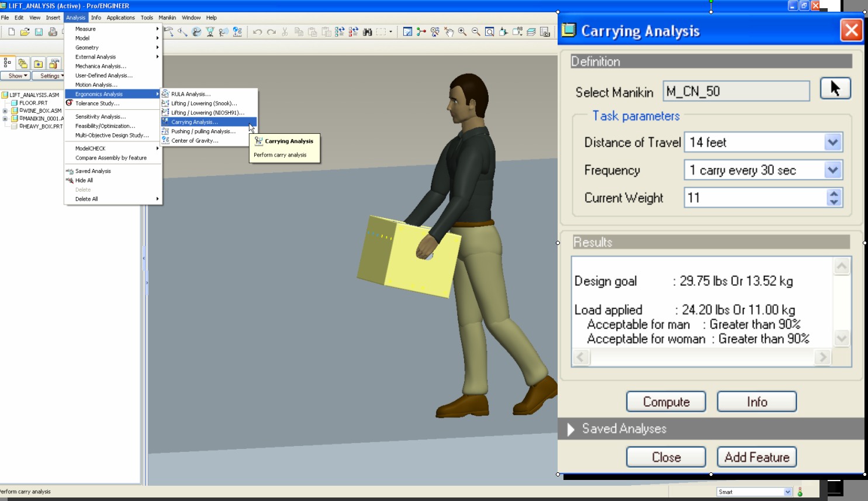Click the Layers icon in toolbar
Viewport: 868px width, 501px height.
click(531, 32)
